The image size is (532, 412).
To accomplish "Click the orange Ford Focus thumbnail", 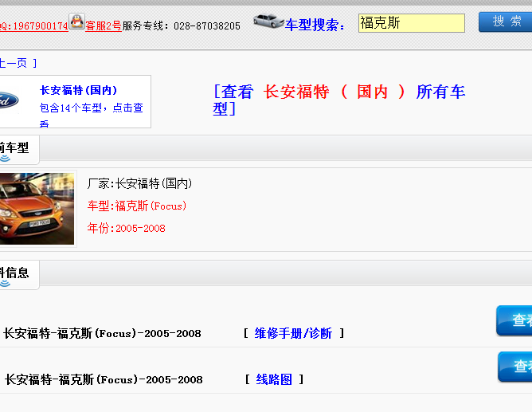I will click(x=37, y=209).
